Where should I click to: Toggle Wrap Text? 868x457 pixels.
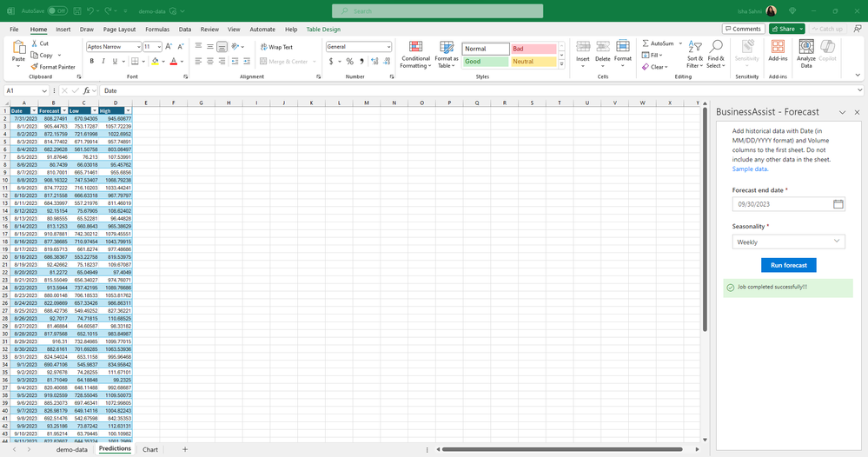pos(276,47)
